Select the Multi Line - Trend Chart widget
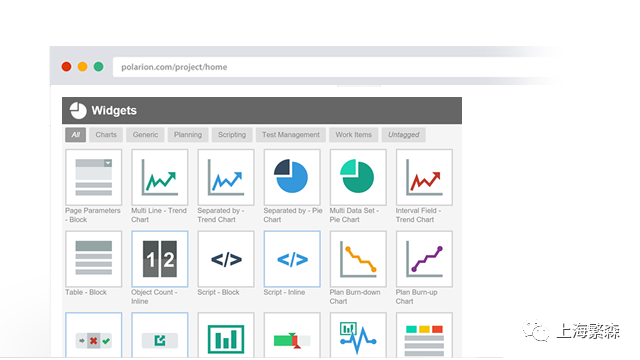Image resolution: width=640 pixels, height=360 pixels. pyautogui.click(x=160, y=177)
